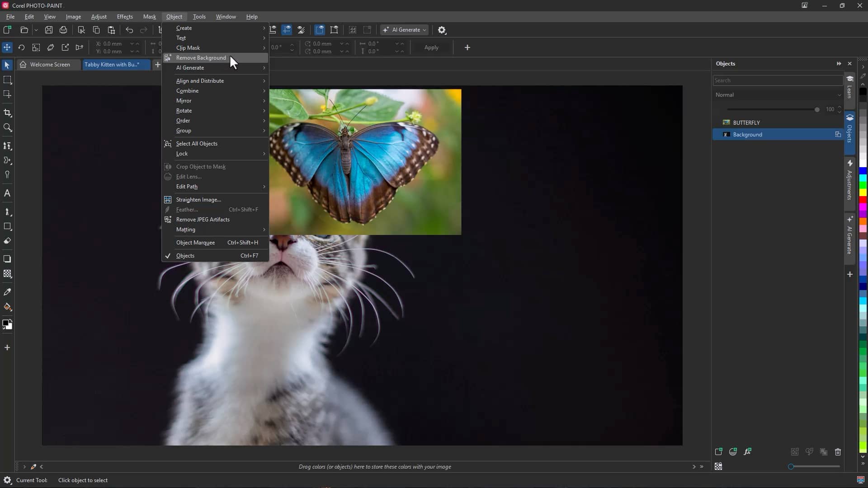Choose Remove Background from Object menu
The image size is (868, 488).
coord(201,58)
